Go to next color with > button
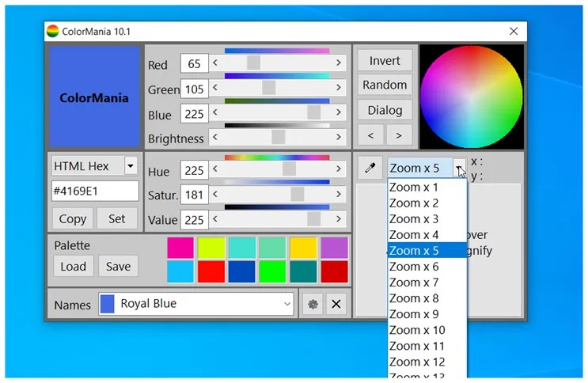 [x=399, y=135]
